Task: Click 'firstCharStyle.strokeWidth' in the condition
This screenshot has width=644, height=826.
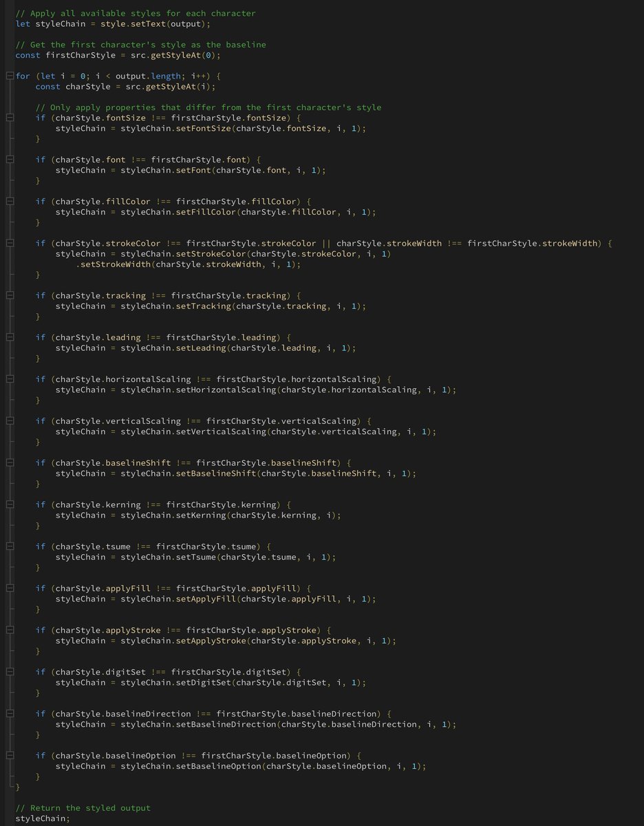Action: 533,243
